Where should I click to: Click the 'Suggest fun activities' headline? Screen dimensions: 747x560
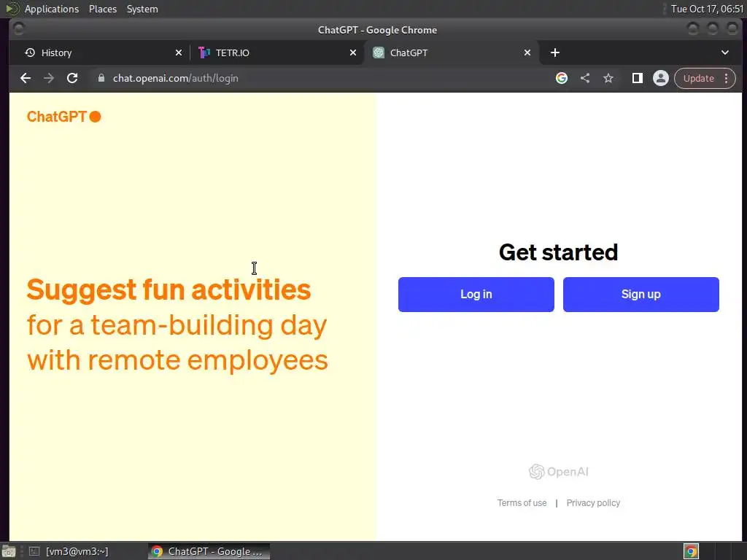pos(169,289)
